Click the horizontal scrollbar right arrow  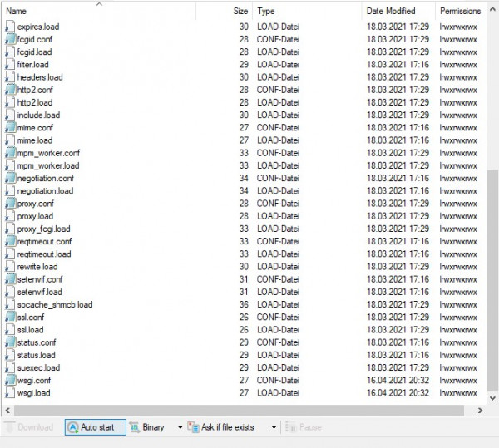pos(480,411)
